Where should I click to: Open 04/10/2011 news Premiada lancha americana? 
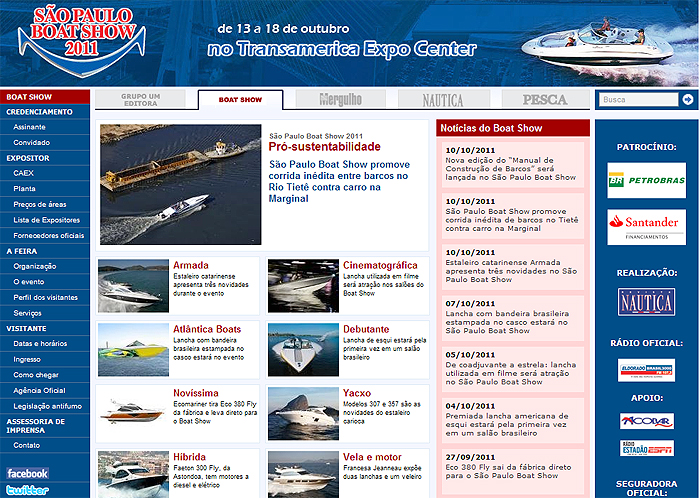click(x=512, y=420)
